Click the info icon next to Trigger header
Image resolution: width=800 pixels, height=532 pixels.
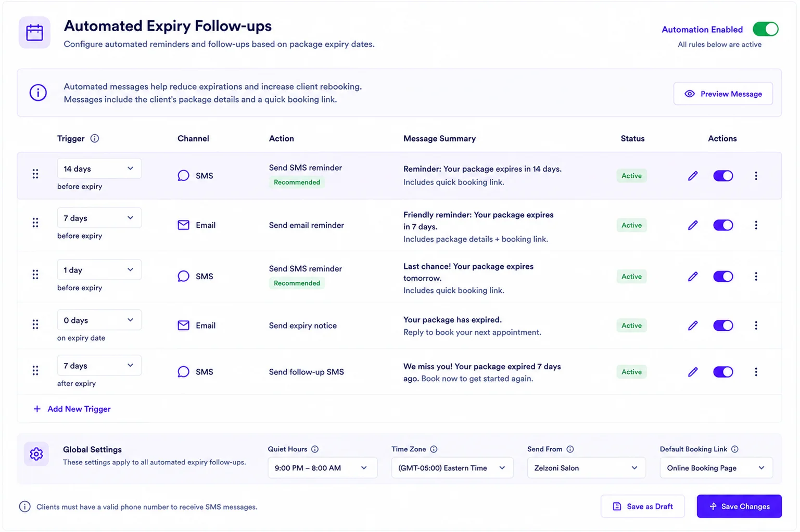[95, 138]
